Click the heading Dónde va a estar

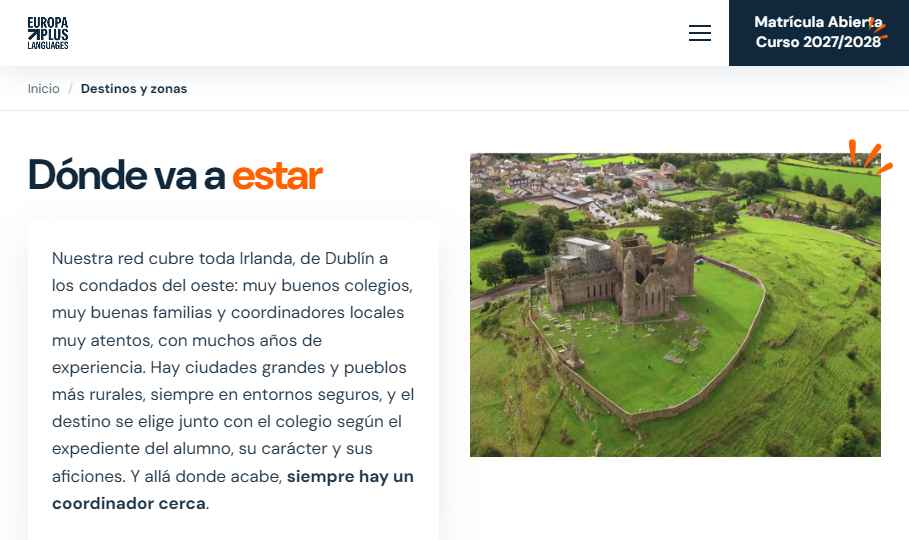[x=174, y=175]
